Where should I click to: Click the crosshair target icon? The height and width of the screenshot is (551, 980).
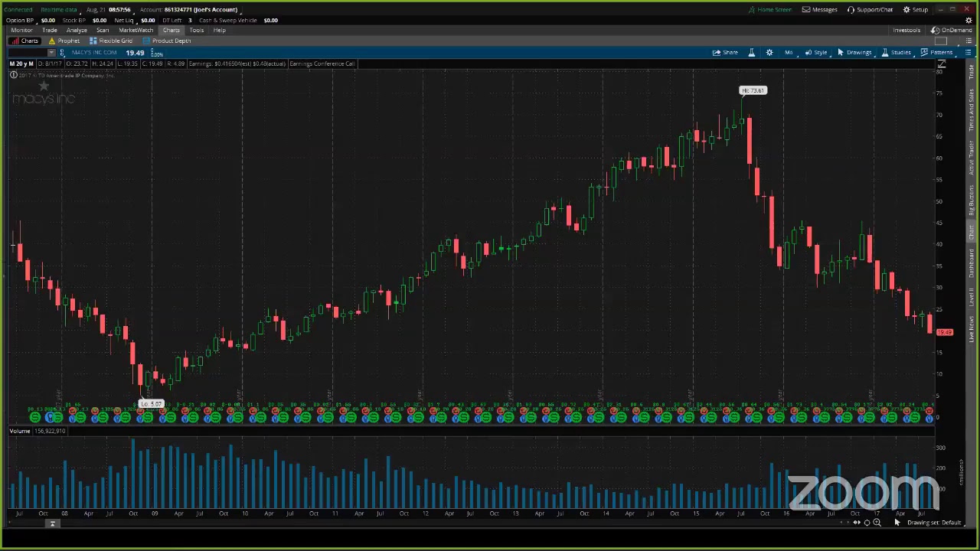point(867,523)
